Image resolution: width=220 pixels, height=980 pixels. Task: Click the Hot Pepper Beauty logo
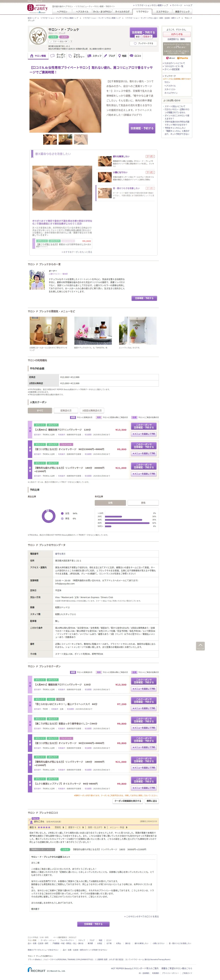pos(37,8)
